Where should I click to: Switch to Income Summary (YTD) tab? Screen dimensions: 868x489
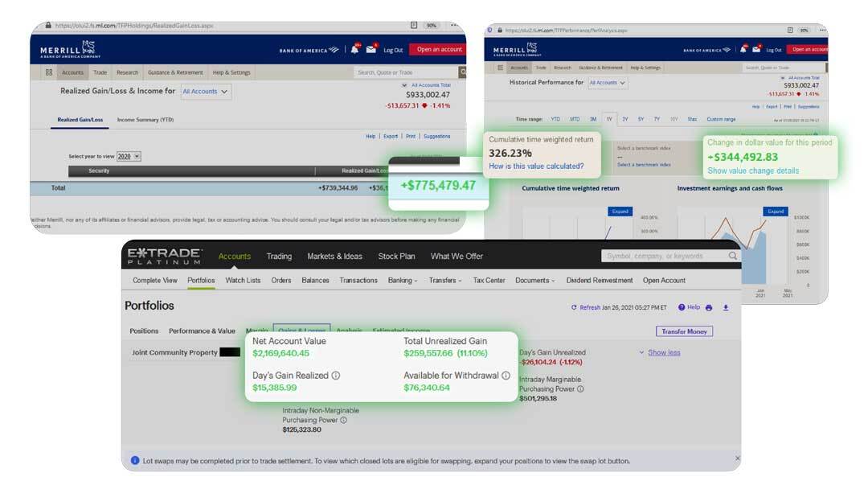coord(145,120)
